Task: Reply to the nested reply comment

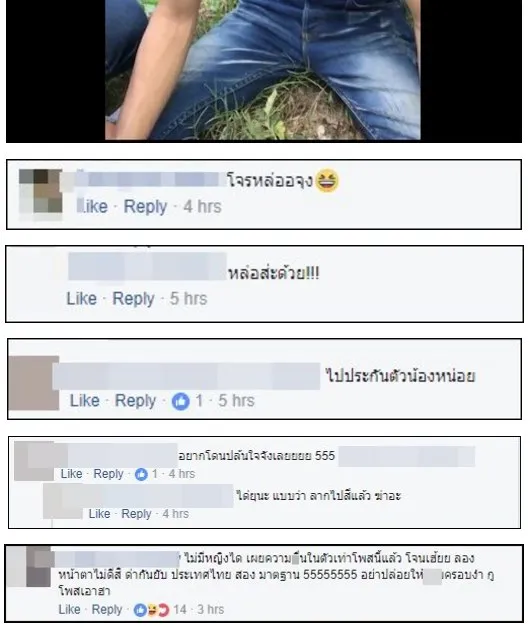Action: point(136,514)
